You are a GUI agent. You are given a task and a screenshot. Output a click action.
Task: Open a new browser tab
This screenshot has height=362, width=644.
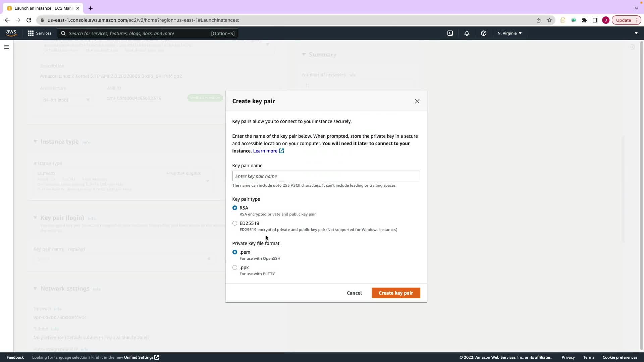(x=91, y=8)
